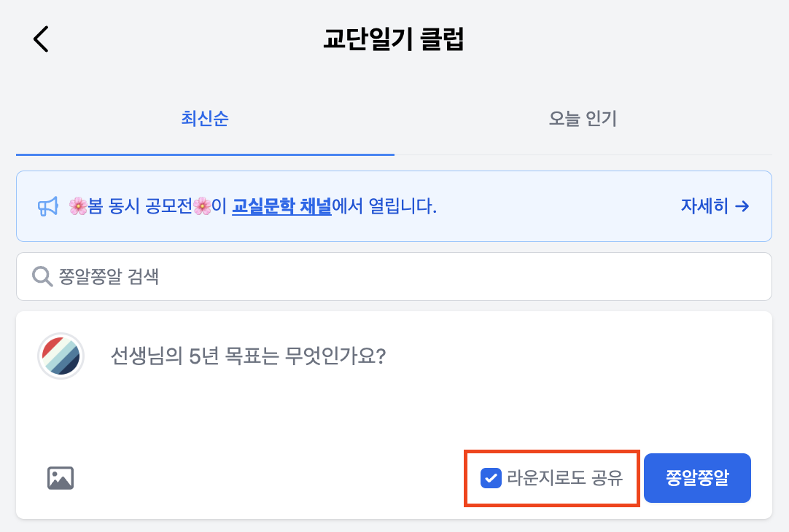Uncheck the 라운지로도 공유 checkbox
The width and height of the screenshot is (789, 532).
[x=491, y=478]
